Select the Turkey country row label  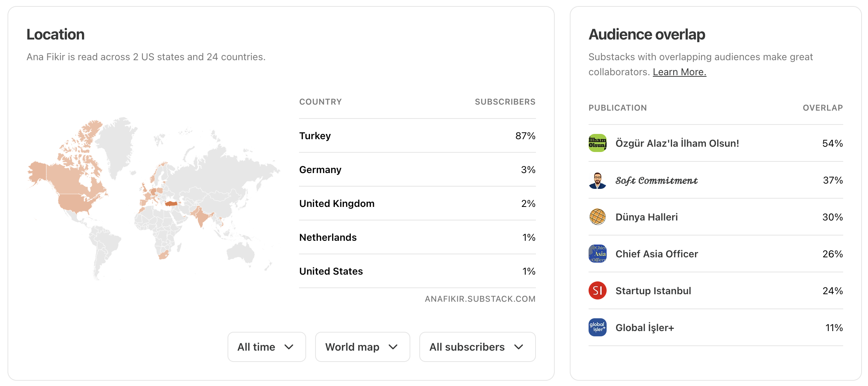coord(315,136)
